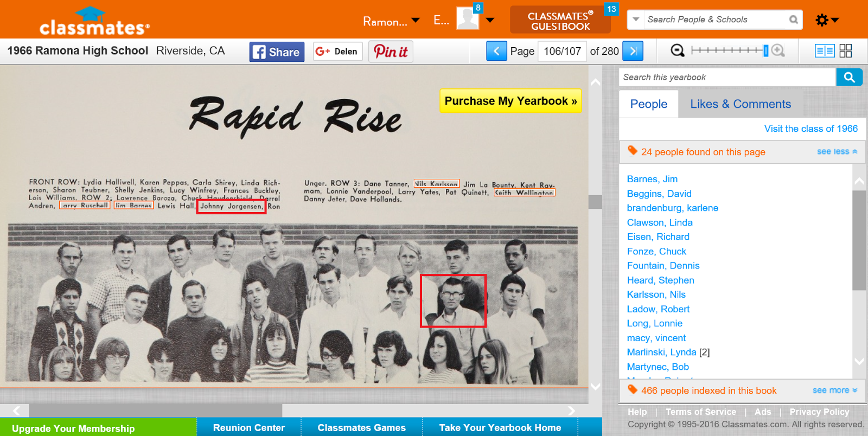Switch to two-page spread view
The width and height of the screenshot is (868, 436).
(x=825, y=51)
